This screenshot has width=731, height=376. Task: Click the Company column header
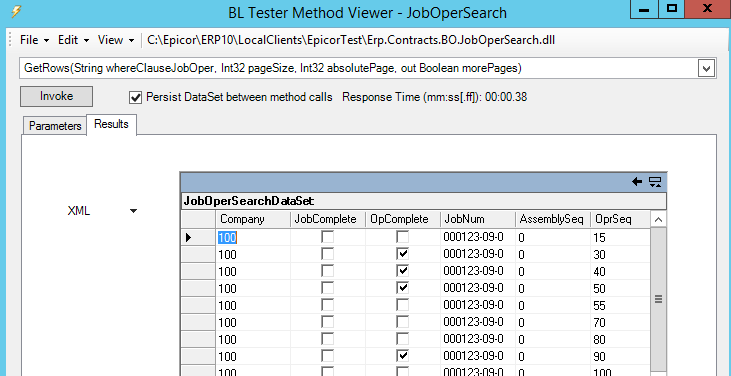(253, 219)
